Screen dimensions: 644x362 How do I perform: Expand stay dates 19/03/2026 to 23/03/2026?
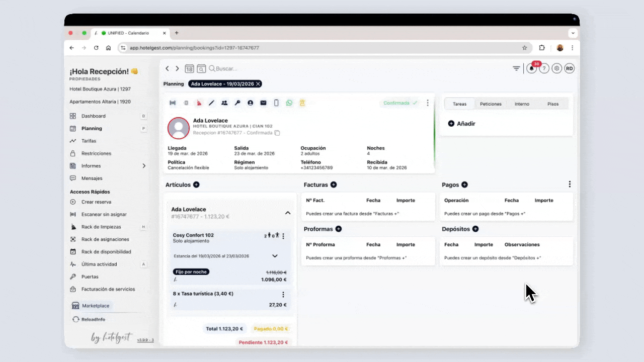pyautogui.click(x=275, y=256)
